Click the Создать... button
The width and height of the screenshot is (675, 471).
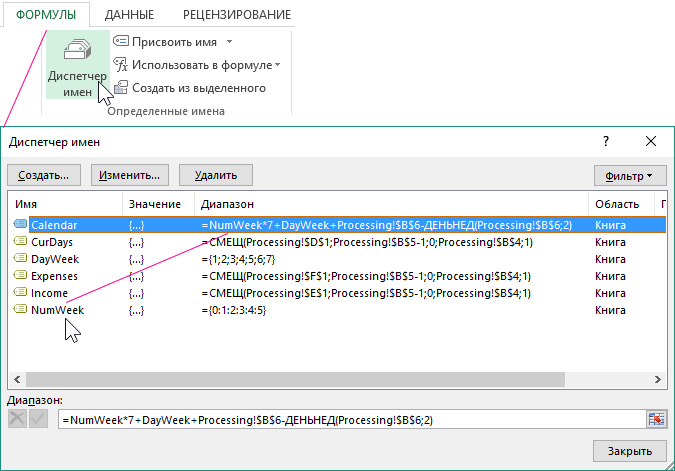click(43, 175)
